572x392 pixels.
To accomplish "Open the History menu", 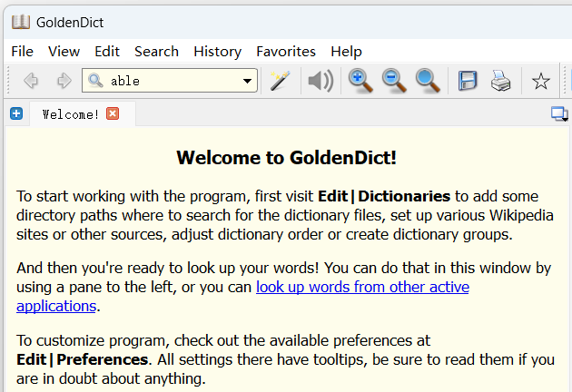I will (217, 52).
